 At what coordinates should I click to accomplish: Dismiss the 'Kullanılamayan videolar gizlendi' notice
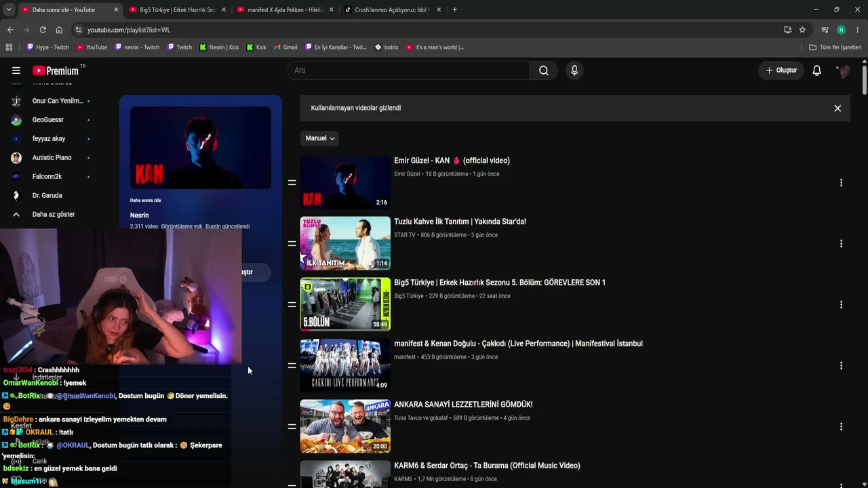click(x=837, y=108)
